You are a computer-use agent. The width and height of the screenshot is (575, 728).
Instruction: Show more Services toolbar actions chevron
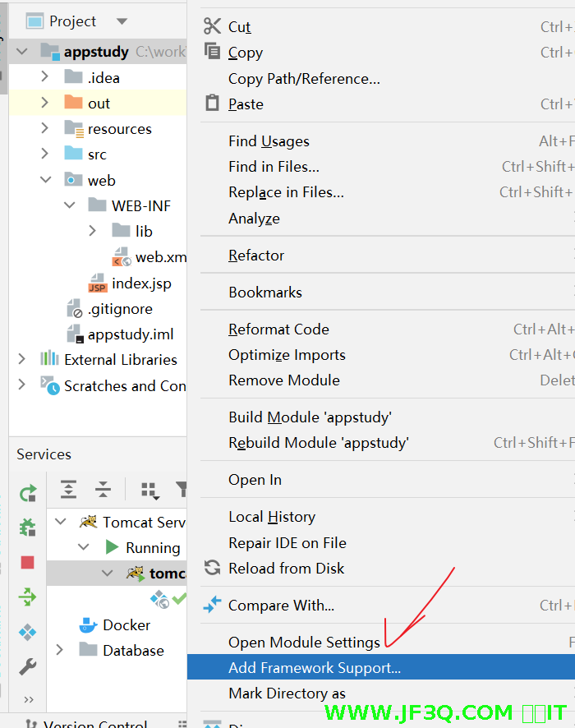[28, 699]
